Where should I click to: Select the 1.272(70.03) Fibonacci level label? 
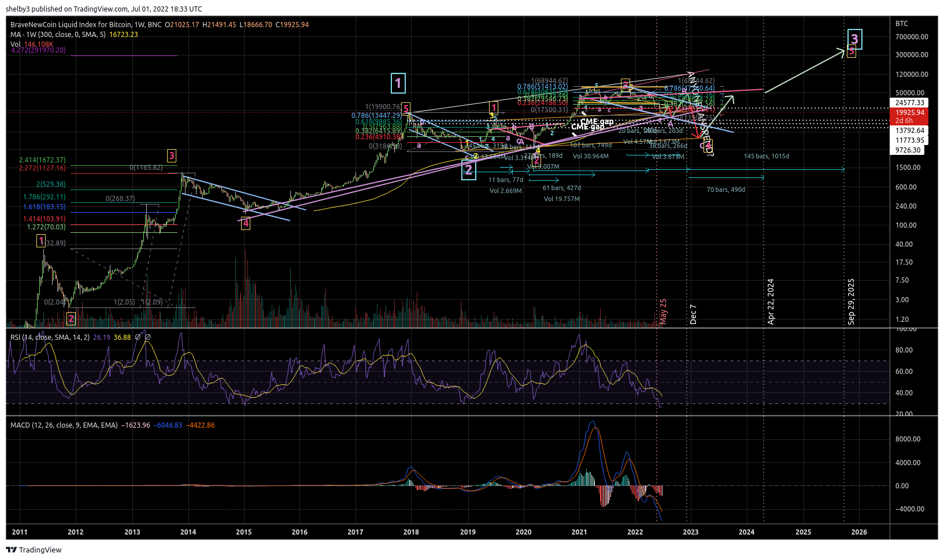pyautogui.click(x=46, y=228)
